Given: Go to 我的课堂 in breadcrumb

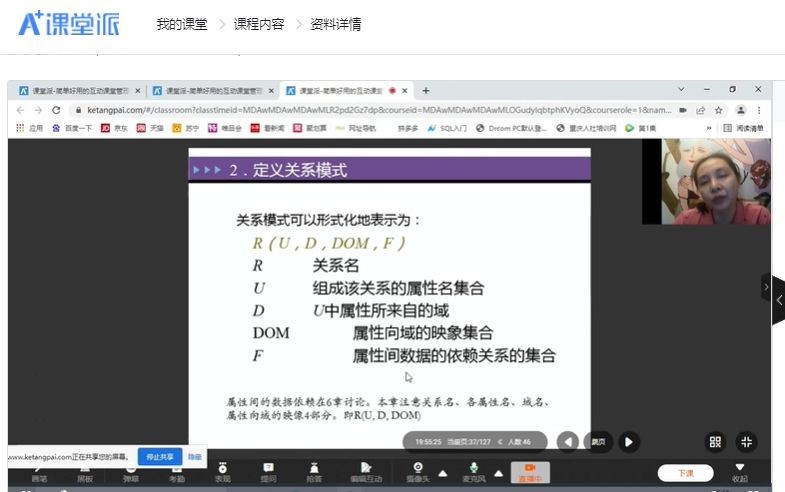Looking at the screenshot, I should point(181,24).
